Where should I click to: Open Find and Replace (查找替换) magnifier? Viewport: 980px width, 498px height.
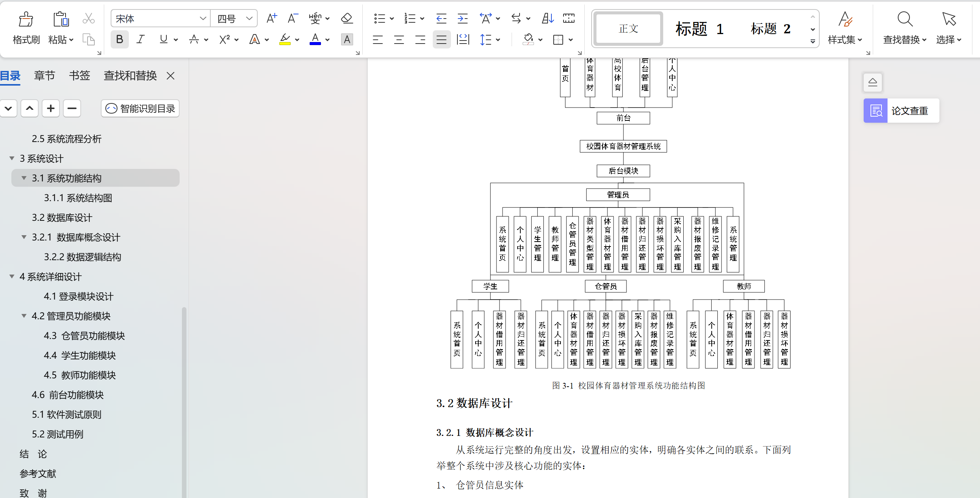point(904,19)
